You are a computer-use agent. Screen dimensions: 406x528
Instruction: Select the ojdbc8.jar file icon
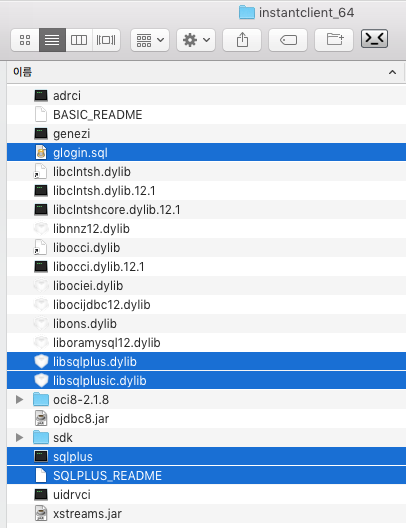click(41, 419)
